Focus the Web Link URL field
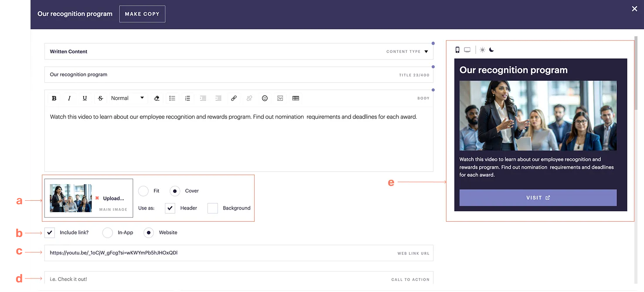This screenshot has height=292, width=644. point(239,253)
